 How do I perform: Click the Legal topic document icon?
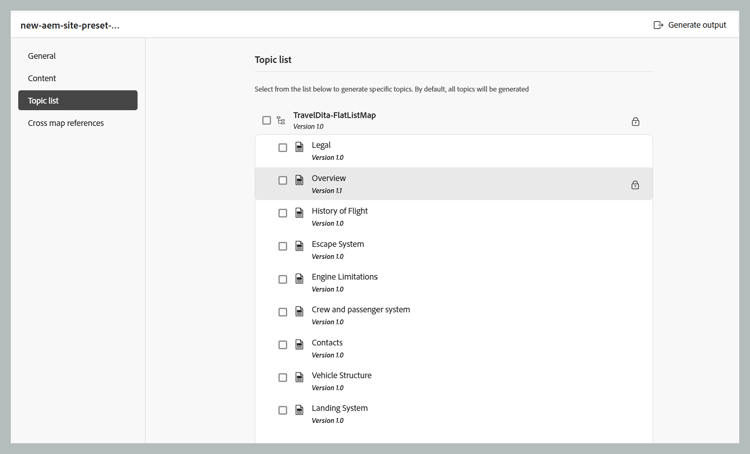299,148
